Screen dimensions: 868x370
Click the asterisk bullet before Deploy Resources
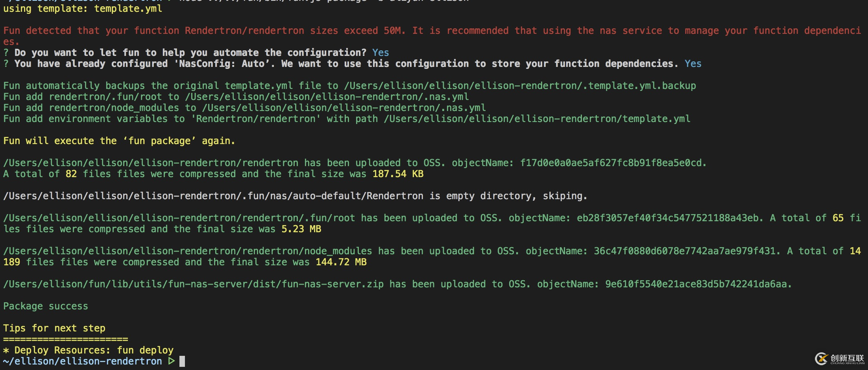(x=6, y=350)
